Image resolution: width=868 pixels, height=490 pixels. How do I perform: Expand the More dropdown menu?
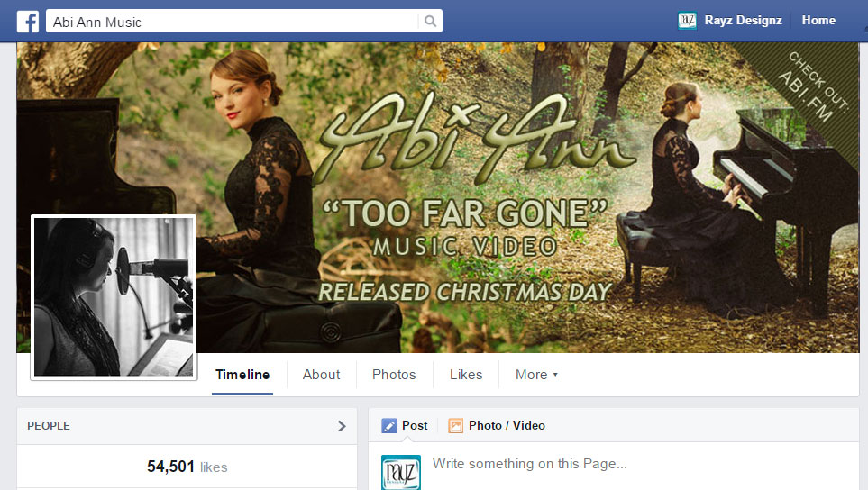coord(536,375)
